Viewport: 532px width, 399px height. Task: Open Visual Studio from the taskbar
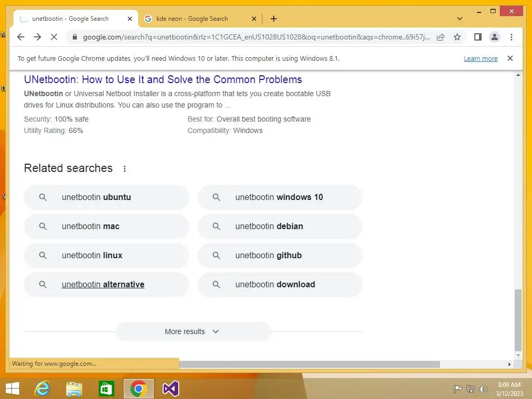click(170, 389)
